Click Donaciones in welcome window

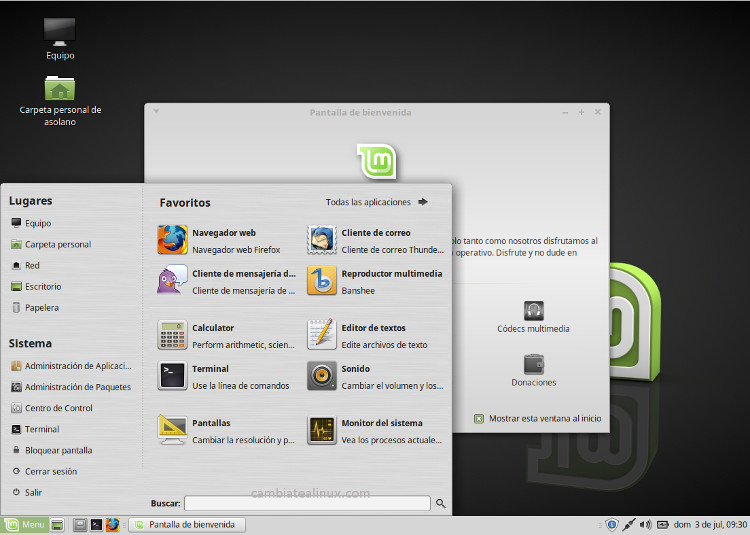point(533,371)
